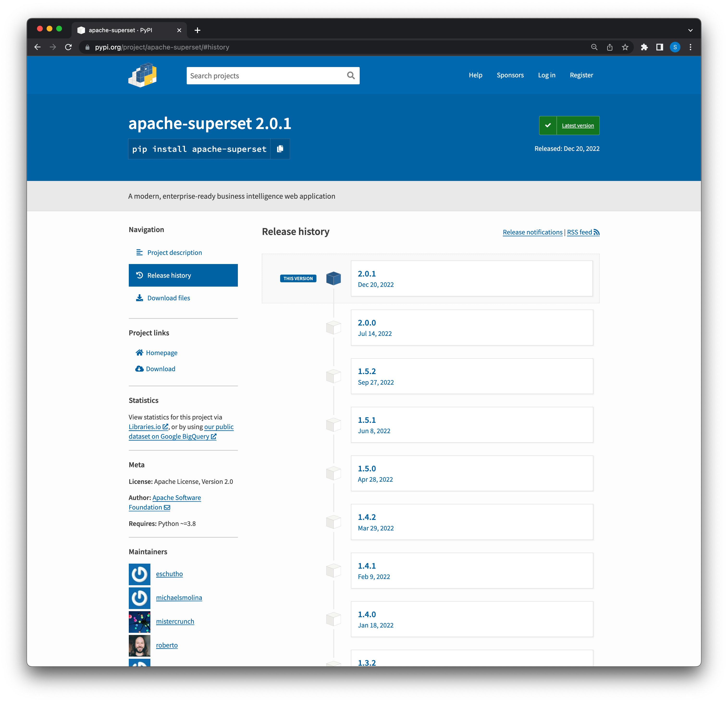Image resolution: width=728 pixels, height=702 pixels.
Task: Copy the pip install command
Action: pos(280,149)
